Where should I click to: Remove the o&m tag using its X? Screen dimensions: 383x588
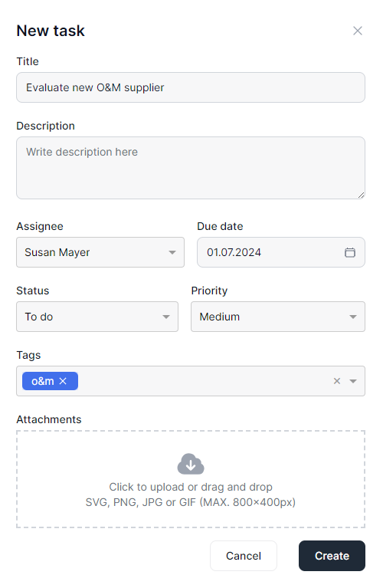(x=63, y=381)
